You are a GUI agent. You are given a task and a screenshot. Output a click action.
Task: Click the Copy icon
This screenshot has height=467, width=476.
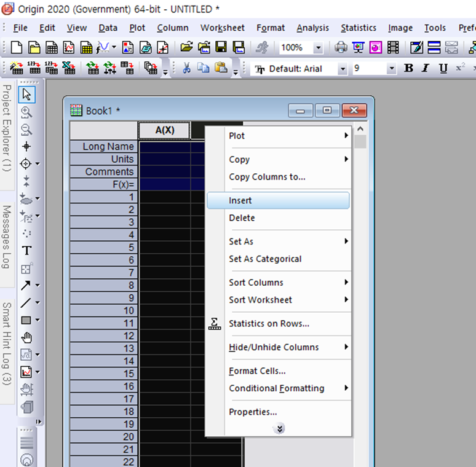[203, 68]
